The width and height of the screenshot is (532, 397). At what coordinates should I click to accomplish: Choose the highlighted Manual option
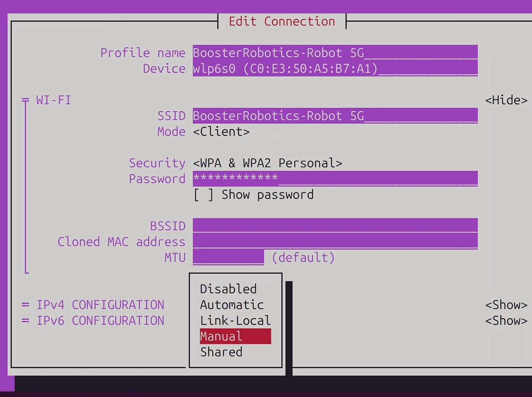pos(236,336)
